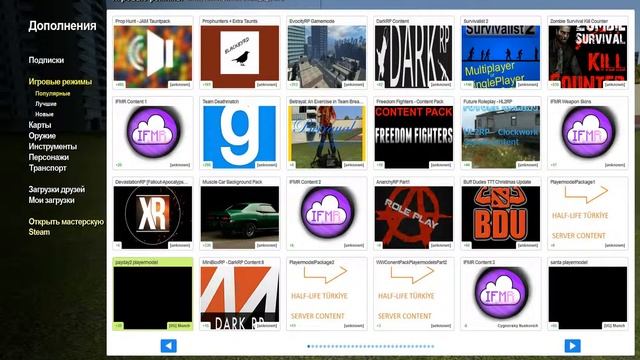Go to previous page with left arrow
Screen dimensions: 640x360
click(169, 346)
